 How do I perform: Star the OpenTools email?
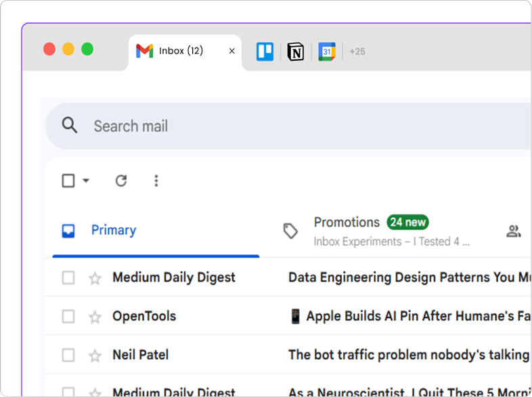pos(95,317)
